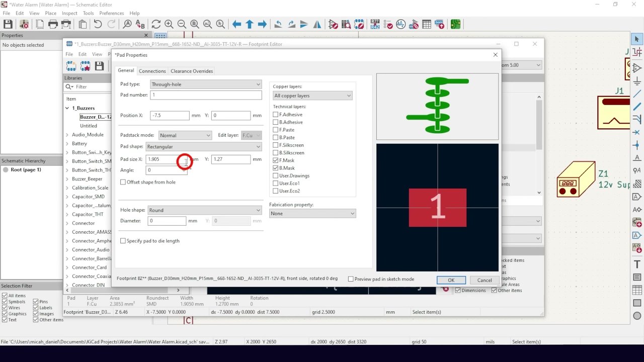Image resolution: width=644 pixels, height=362 pixels.
Task: Uncheck the F.Mask technical layer
Action: point(276,160)
